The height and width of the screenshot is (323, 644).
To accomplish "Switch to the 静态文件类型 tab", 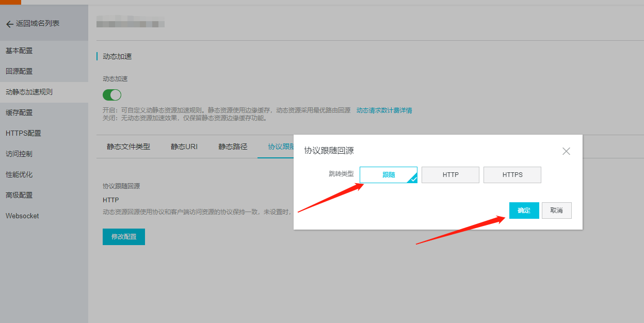I will pos(128,147).
